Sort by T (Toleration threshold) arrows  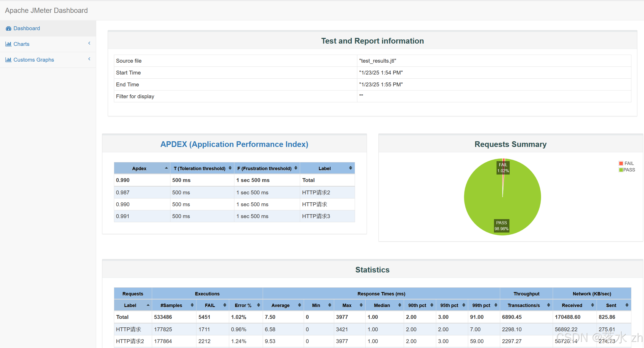click(x=230, y=168)
